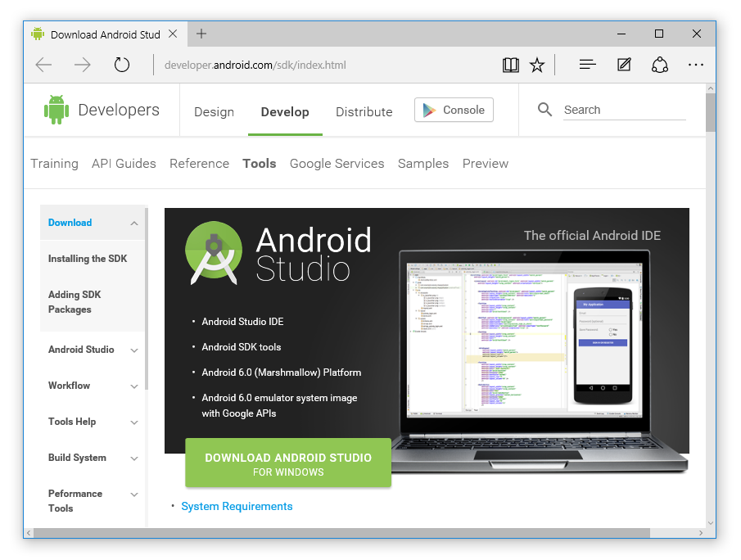741x560 pixels.
Task: Open Adding SDK Packages
Action: 75,302
